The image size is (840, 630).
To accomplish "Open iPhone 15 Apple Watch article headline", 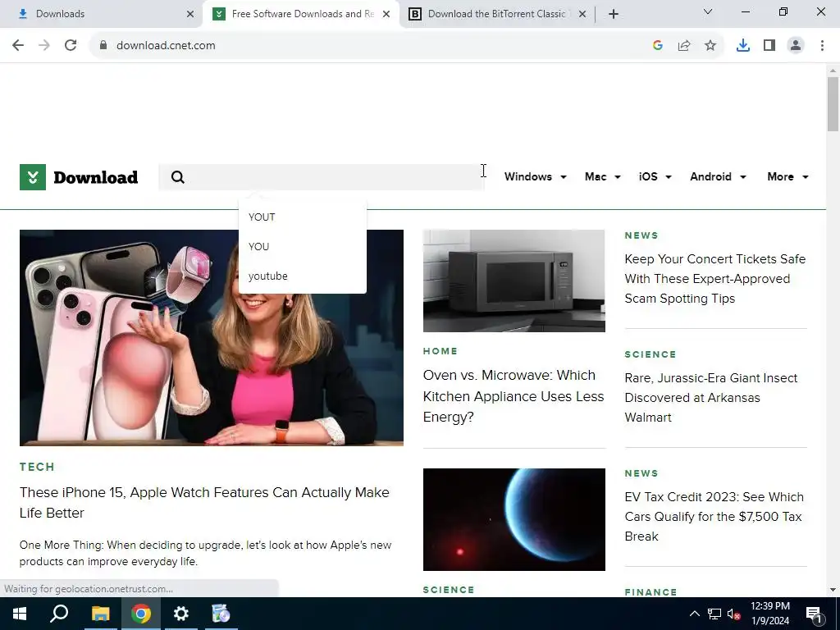I will 204,503.
